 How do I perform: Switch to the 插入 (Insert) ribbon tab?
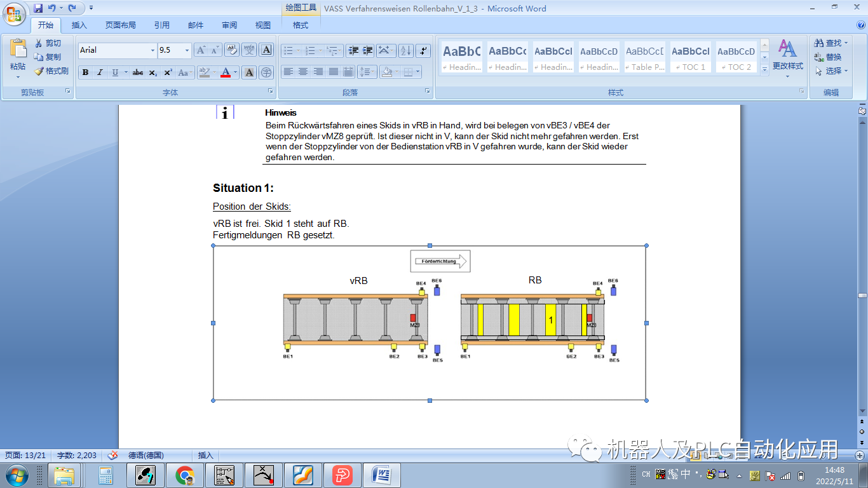pyautogui.click(x=79, y=25)
